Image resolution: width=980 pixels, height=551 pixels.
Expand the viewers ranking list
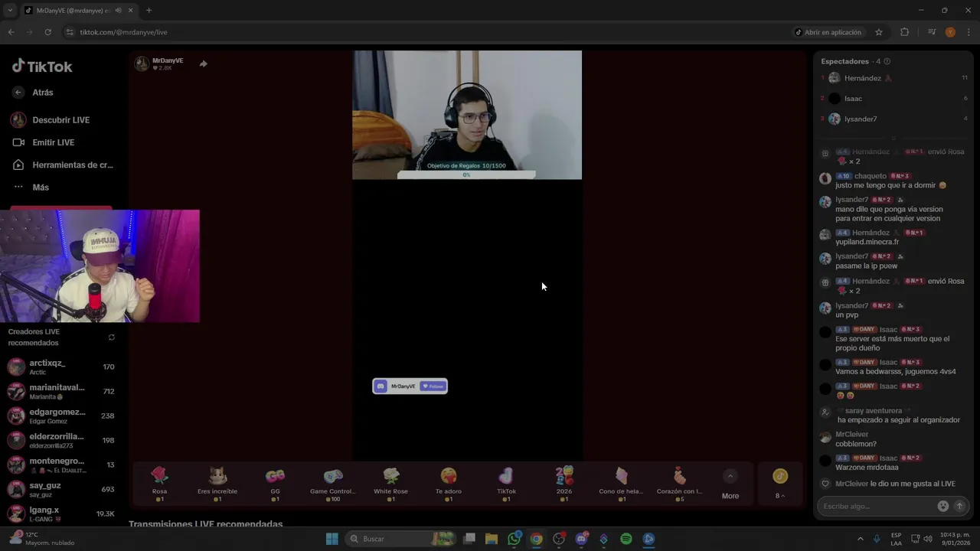[x=893, y=139]
